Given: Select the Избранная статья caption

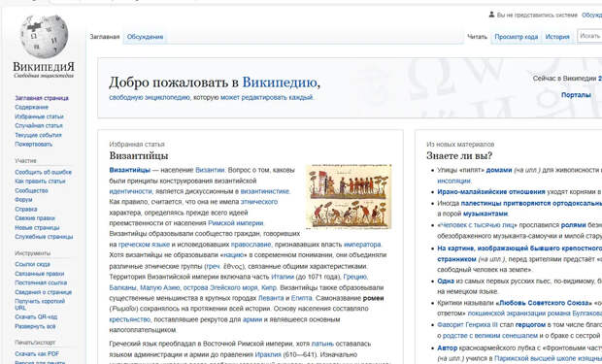Looking at the screenshot, I should pyautogui.click(x=137, y=145).
